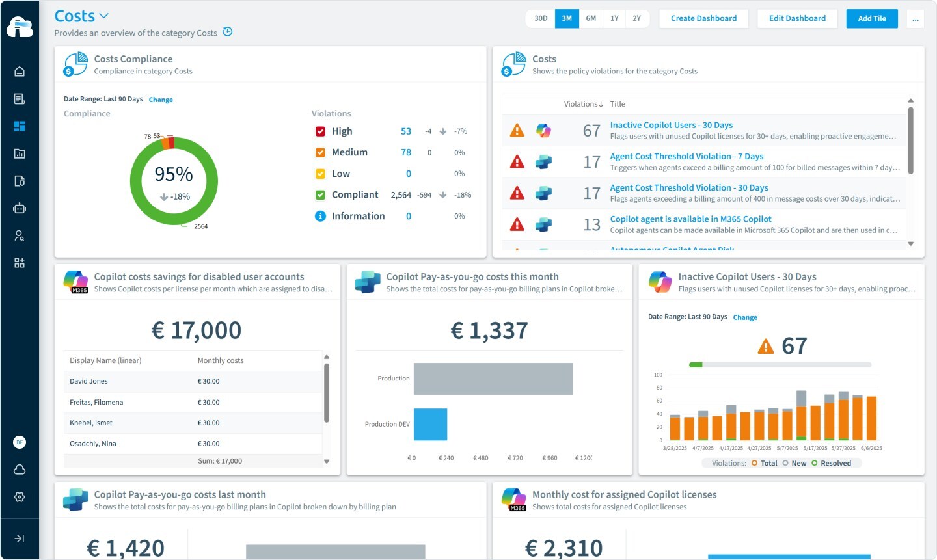The image size is (937, 560).
Task: Click the Display Name (linear) column header
Action: pos(105,360)
